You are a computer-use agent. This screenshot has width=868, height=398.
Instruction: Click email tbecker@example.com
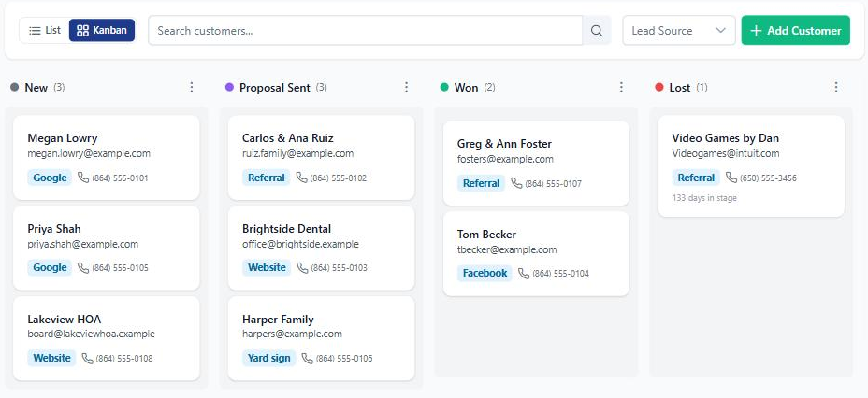pos(507,249)
